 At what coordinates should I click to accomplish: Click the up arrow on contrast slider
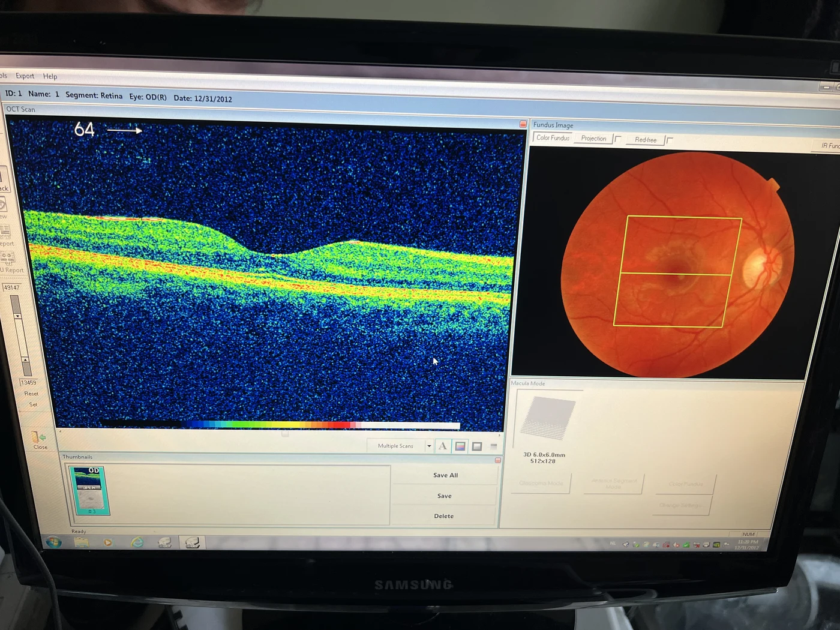point(25,359)
